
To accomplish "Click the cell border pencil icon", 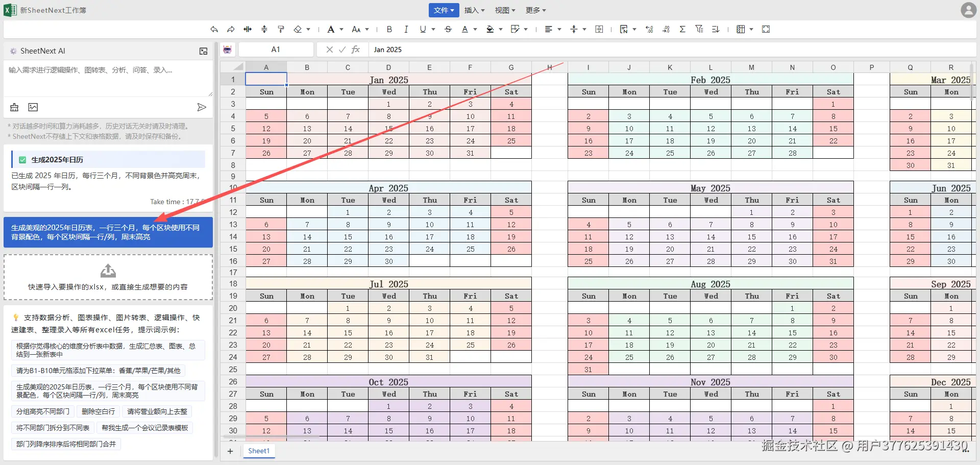I will point(515,30).
